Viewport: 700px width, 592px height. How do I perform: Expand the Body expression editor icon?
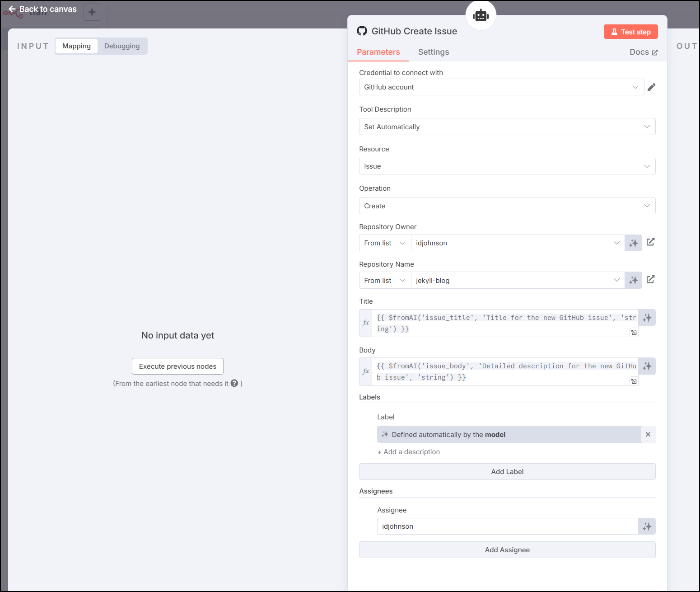point(634,381)
